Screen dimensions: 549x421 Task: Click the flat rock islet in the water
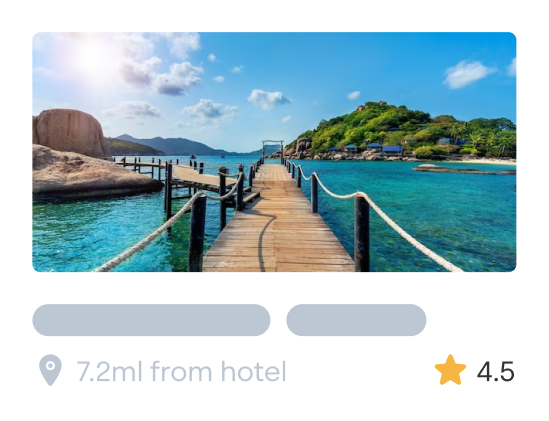click(x=462, y=169)
